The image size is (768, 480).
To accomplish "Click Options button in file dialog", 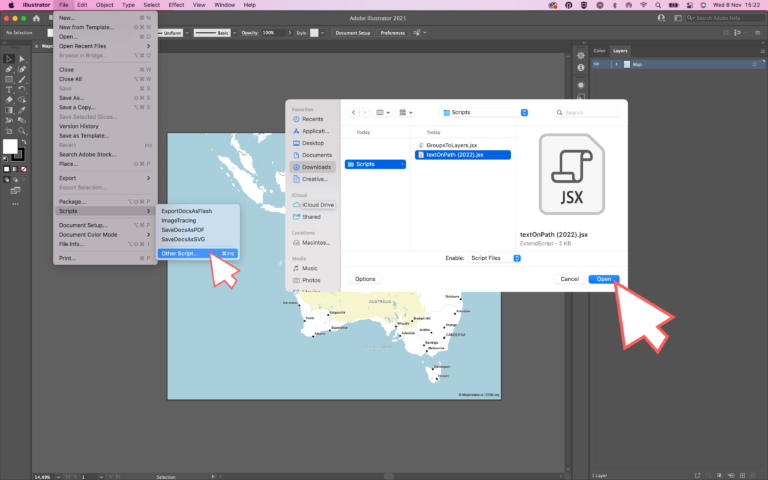I will [x=365, y=279].
